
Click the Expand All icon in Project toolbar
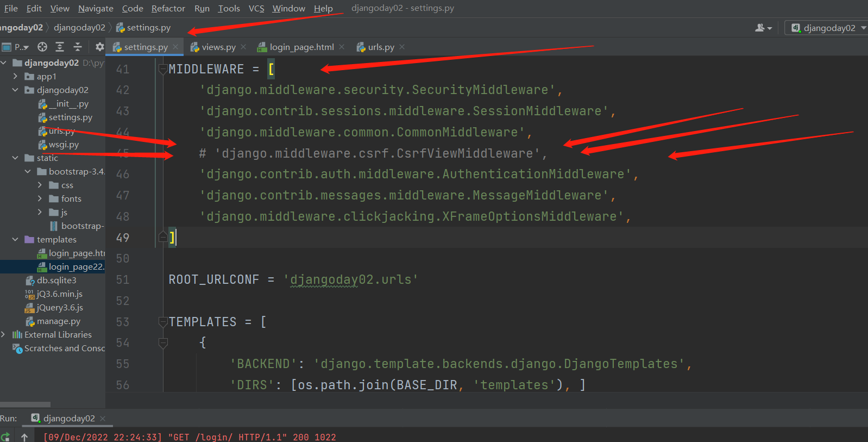click(60, 47)
